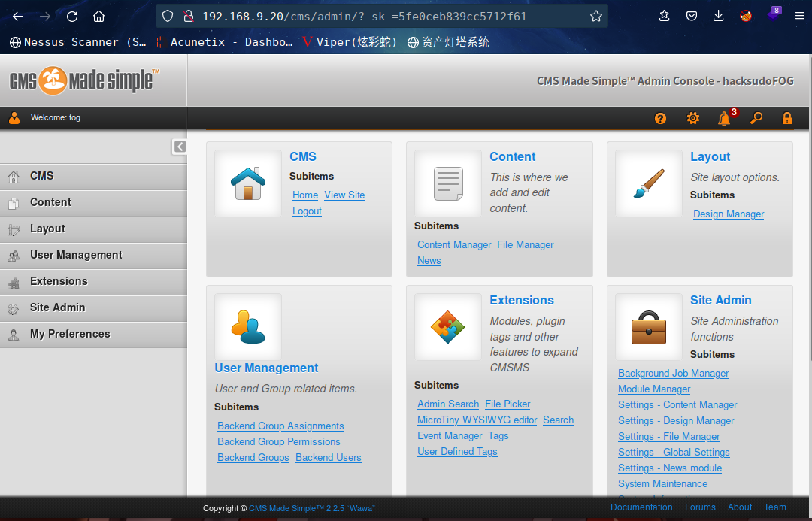
Task: Open the Content Manager link
Action: (x=454, y=245)
